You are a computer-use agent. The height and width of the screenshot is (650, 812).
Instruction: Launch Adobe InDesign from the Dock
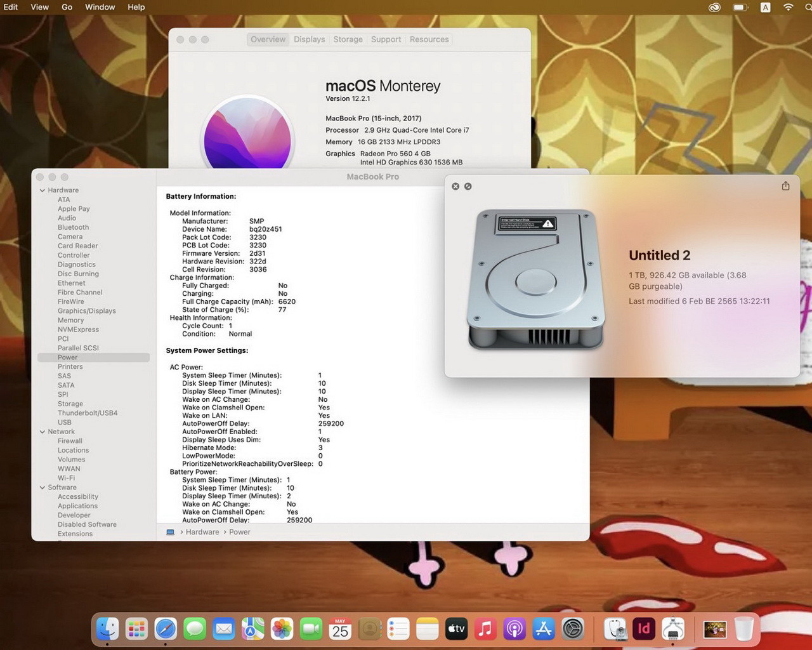[x=644, y=629]
